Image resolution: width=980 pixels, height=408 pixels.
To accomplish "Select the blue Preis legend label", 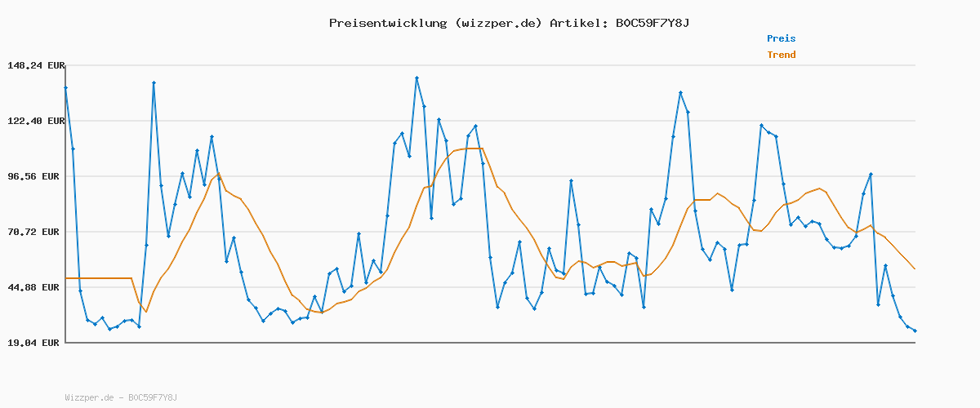I will click(x=781, y=38).
